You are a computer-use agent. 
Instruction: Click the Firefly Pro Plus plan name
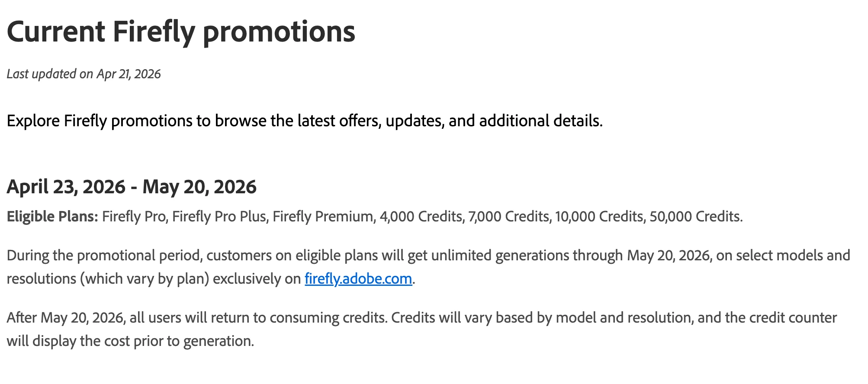point(219,216)
